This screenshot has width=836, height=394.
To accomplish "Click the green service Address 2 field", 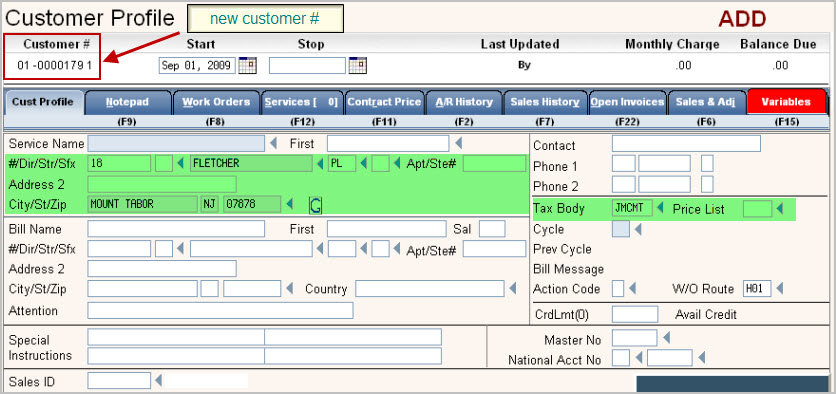I will pos(162,184).
